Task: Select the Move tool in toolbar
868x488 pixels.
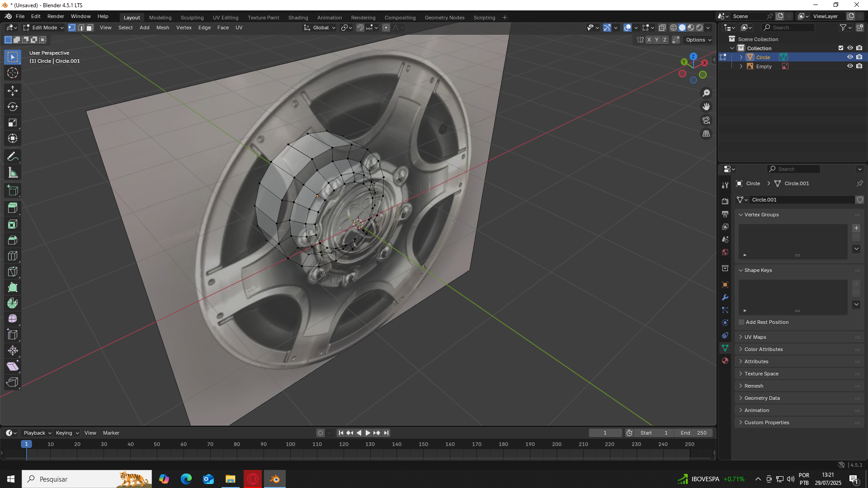Action: (x=13, y=91)
